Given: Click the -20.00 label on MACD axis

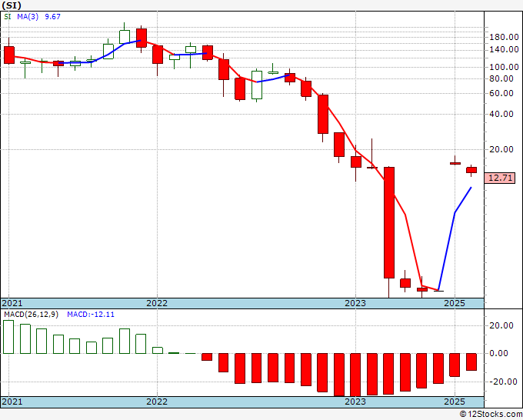Looking at the screenshot, I should pyautogui.click(x=504, y=382).
